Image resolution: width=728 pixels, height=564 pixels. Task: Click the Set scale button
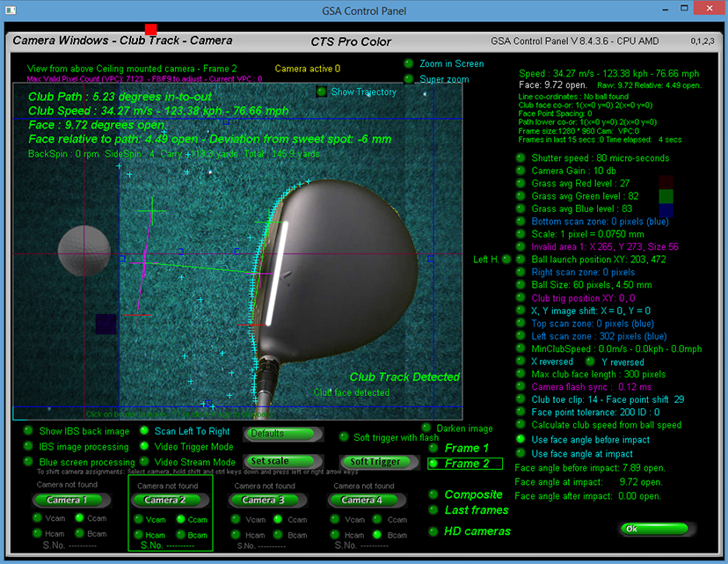tap(283, 461)
